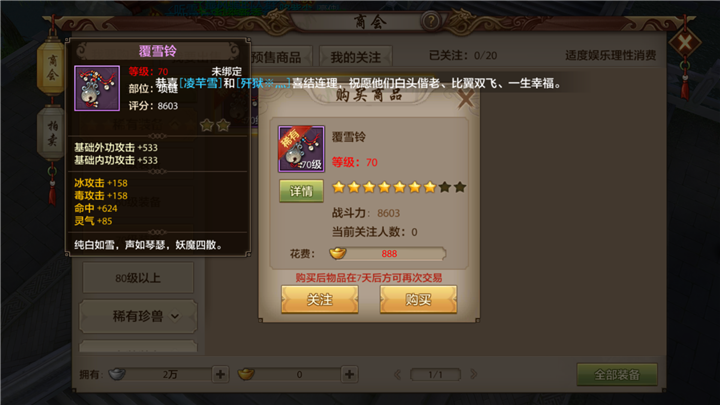Add gold ingots with the plus icon
The image size is (720, 405).
click(x=349, y=374)
